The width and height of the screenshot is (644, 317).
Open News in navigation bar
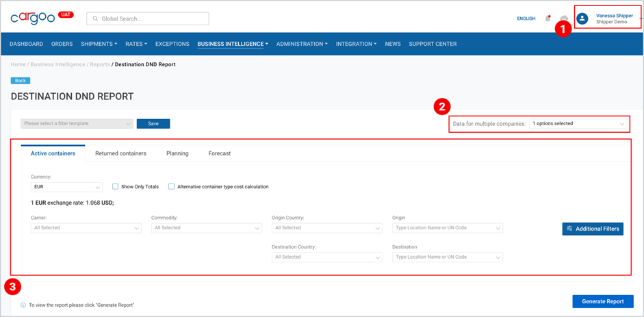[393, 44]
